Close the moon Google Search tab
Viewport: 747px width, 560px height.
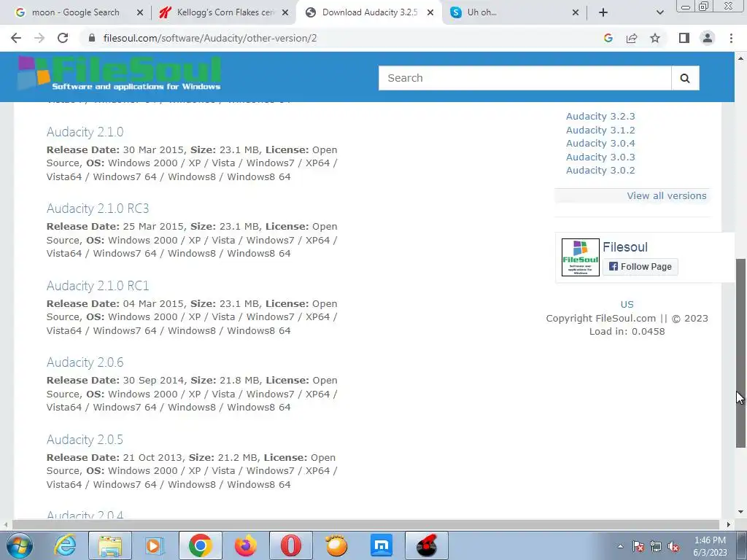139,13
